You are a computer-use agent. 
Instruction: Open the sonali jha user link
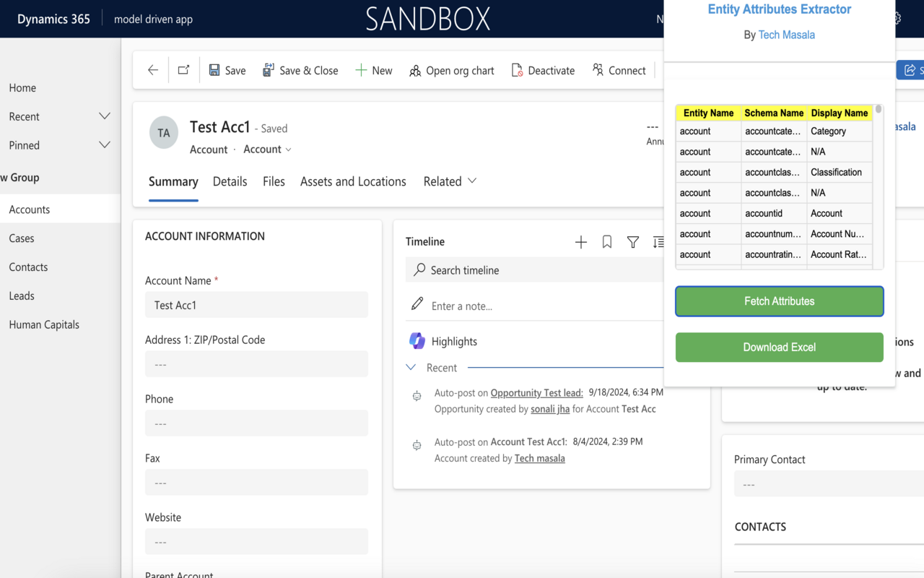click(x=550, y=409)
